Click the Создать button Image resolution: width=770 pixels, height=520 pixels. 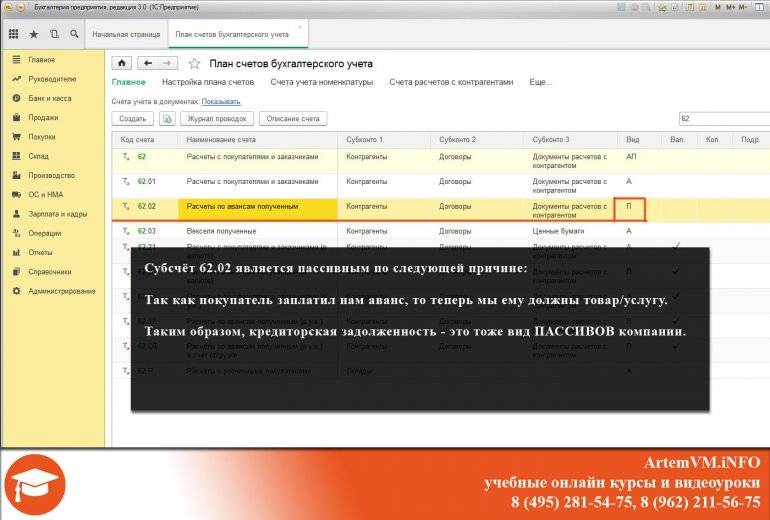(x=134, y=118)
